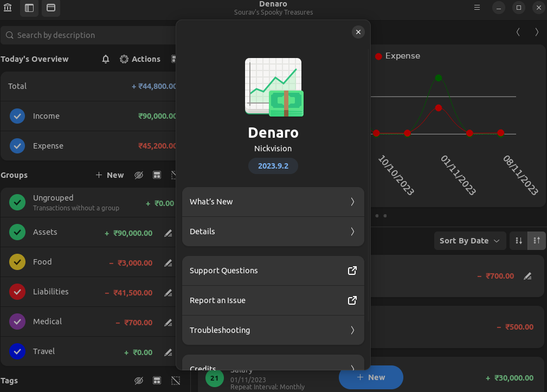This screenshot has width=547, height=392.
Task: Click the red Expense legend dot
Action: point(378,56)
